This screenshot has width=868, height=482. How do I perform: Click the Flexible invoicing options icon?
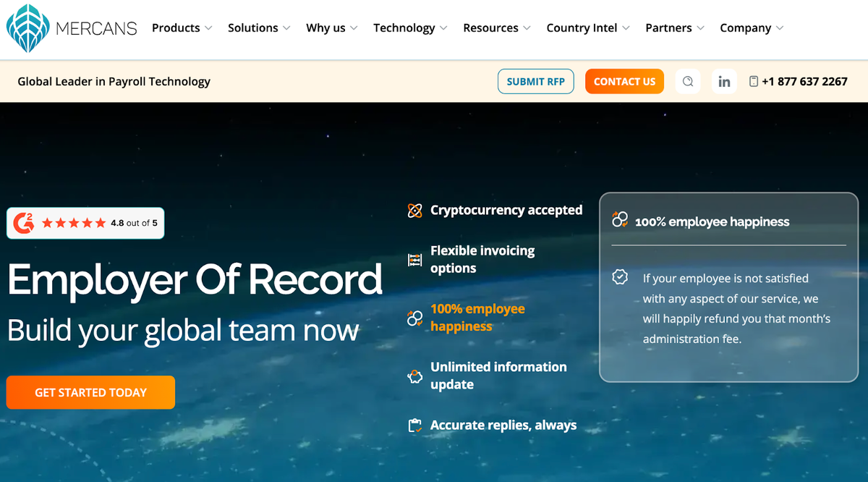[x=414, y=260]
